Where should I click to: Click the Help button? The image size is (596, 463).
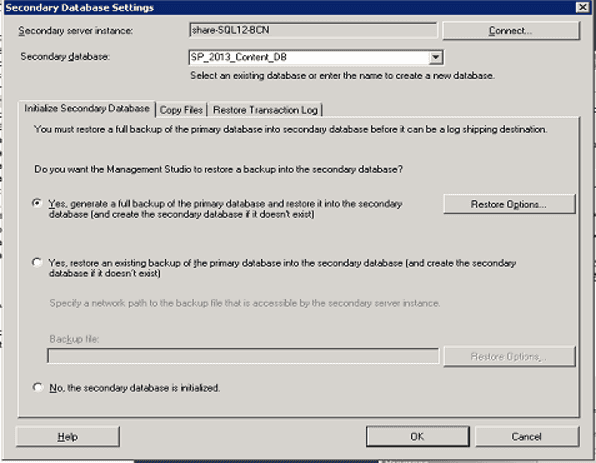point(68,437)
